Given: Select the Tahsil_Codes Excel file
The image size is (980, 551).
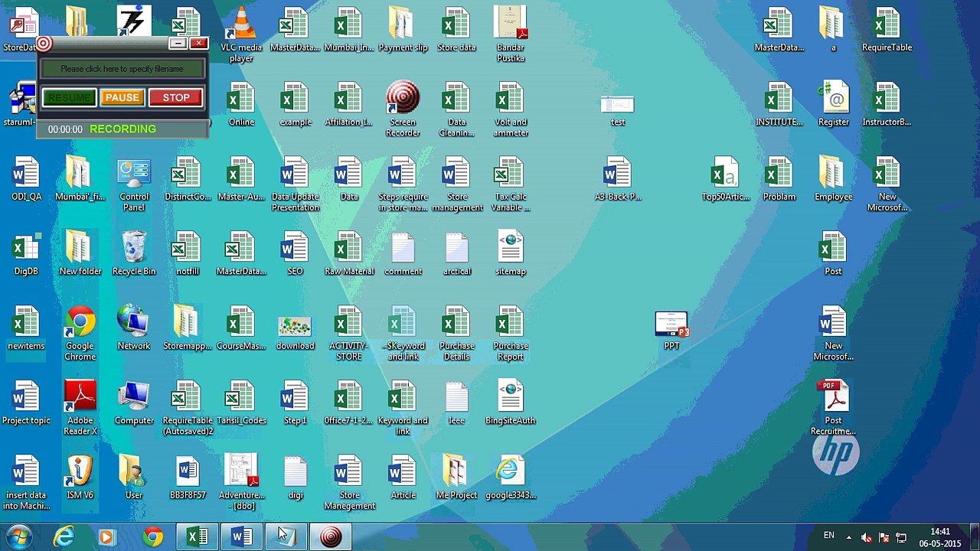Looking at the screenshot, I should (241, 403).
